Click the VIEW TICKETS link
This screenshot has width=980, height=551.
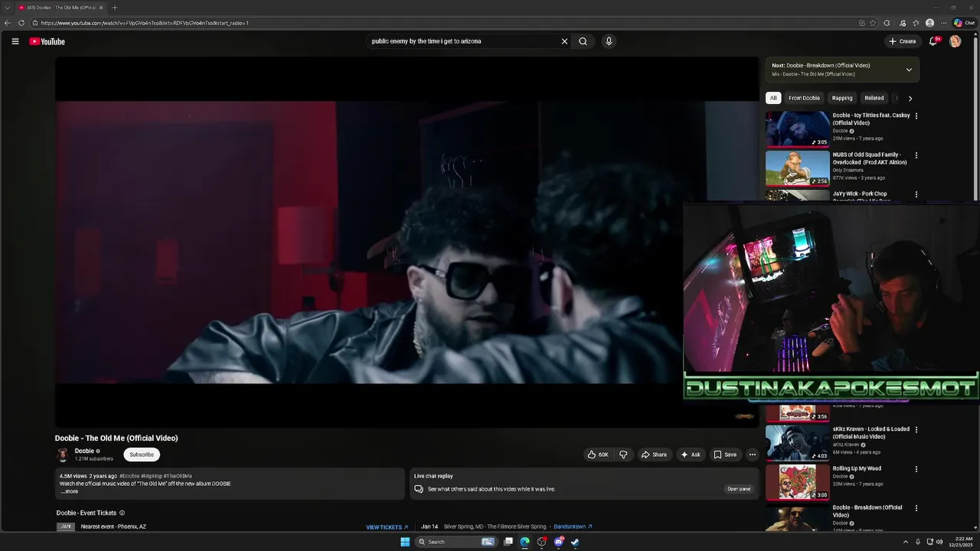[x=387, y=527]
